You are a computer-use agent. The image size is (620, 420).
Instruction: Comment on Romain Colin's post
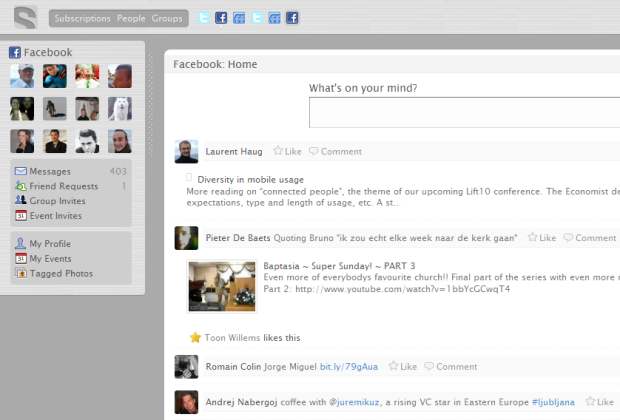tap(451, 367)
